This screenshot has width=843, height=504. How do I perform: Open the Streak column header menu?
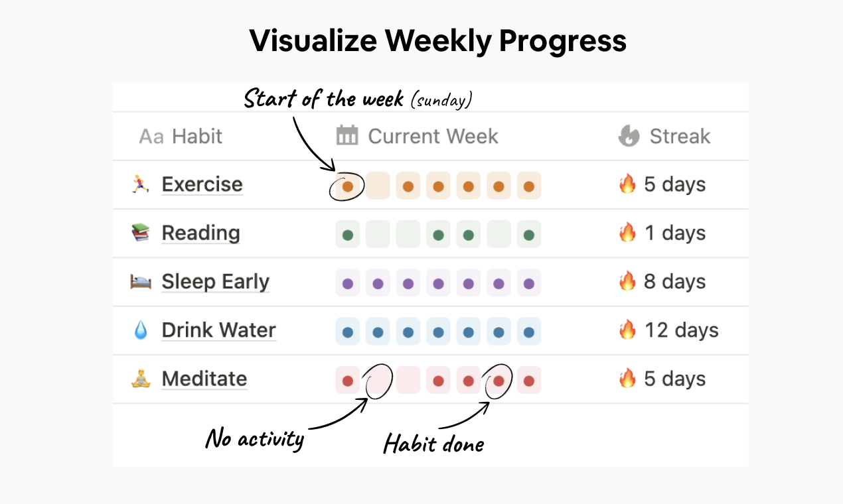pos(680,136)
